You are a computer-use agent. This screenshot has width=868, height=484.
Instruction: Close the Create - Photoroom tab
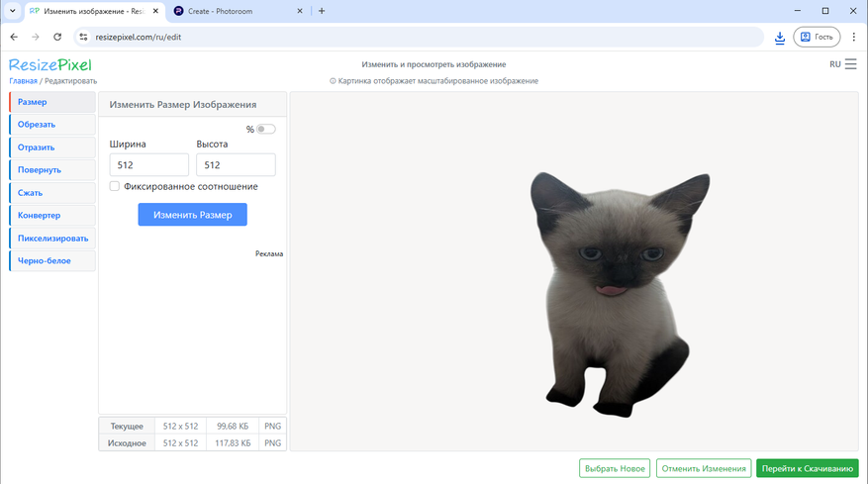[300, 11]
